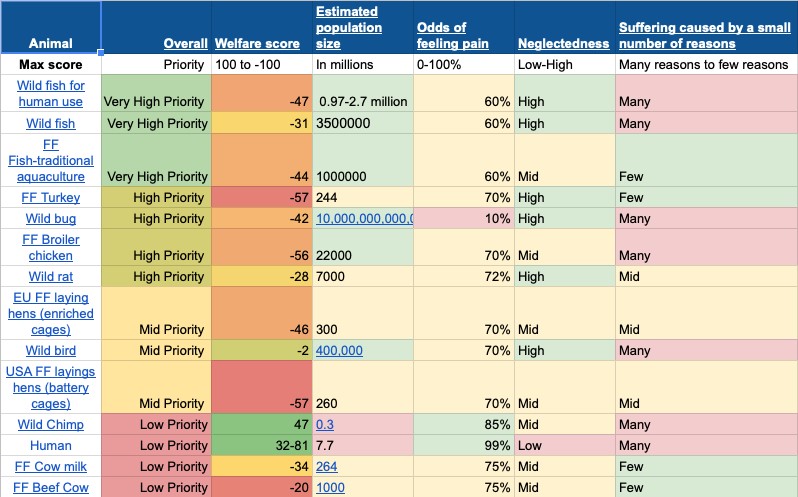
Task: Open EU FF laying hens link
Action: [x=50, y=313]
